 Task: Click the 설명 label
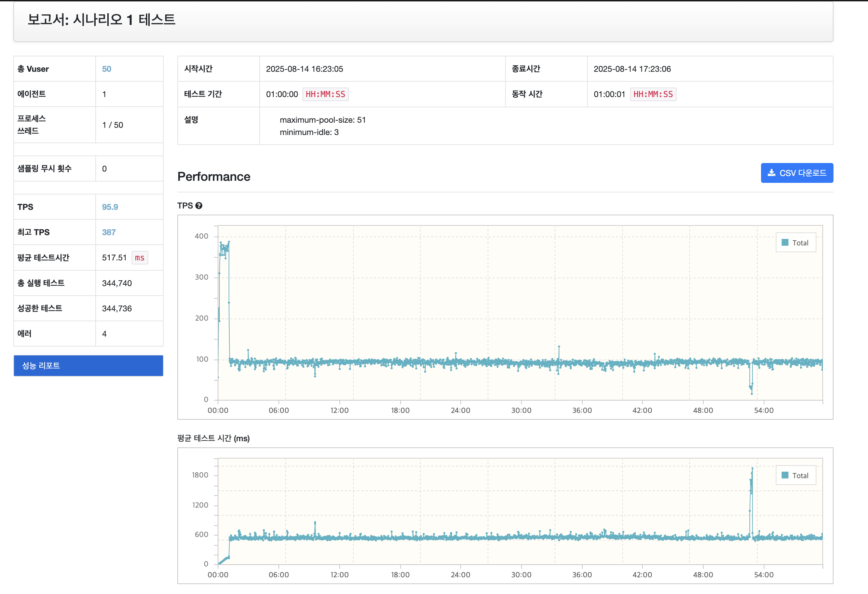(191, 120)
